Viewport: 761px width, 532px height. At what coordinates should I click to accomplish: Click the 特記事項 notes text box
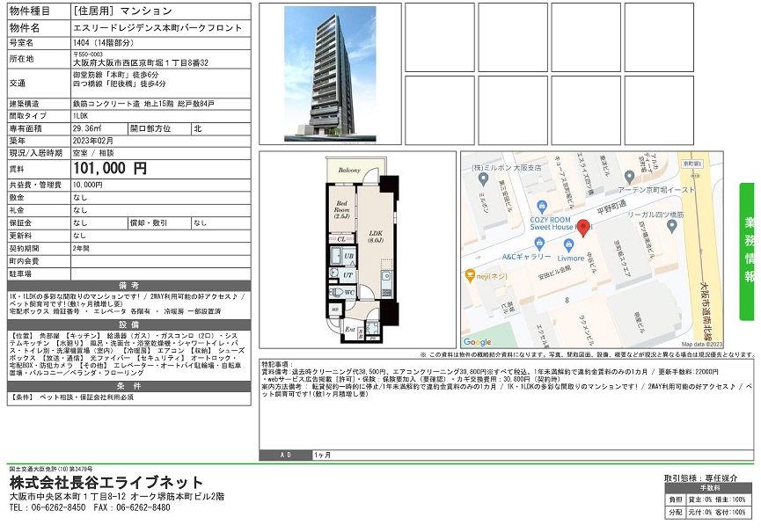(506, 404)
